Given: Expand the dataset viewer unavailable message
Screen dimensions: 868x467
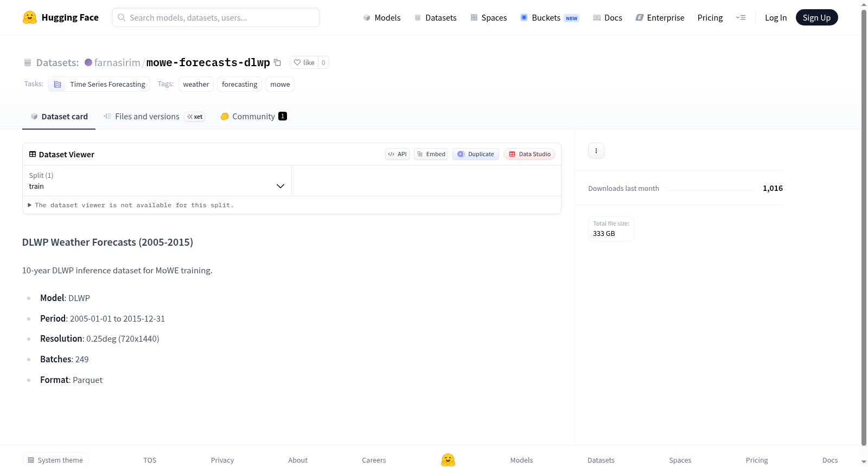Looking at the screenshot, I should [x=131, y=205].
